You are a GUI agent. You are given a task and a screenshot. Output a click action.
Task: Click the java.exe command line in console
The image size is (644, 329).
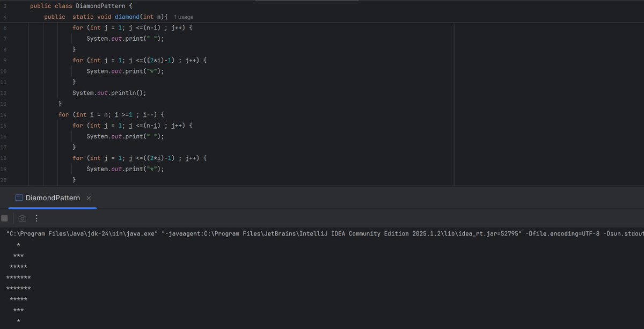click(325, 234)
